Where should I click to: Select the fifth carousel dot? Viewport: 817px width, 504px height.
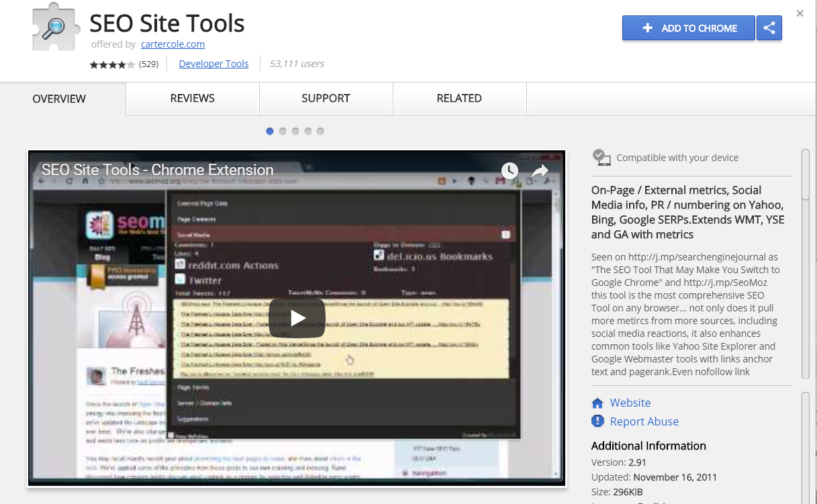point(320,132)
